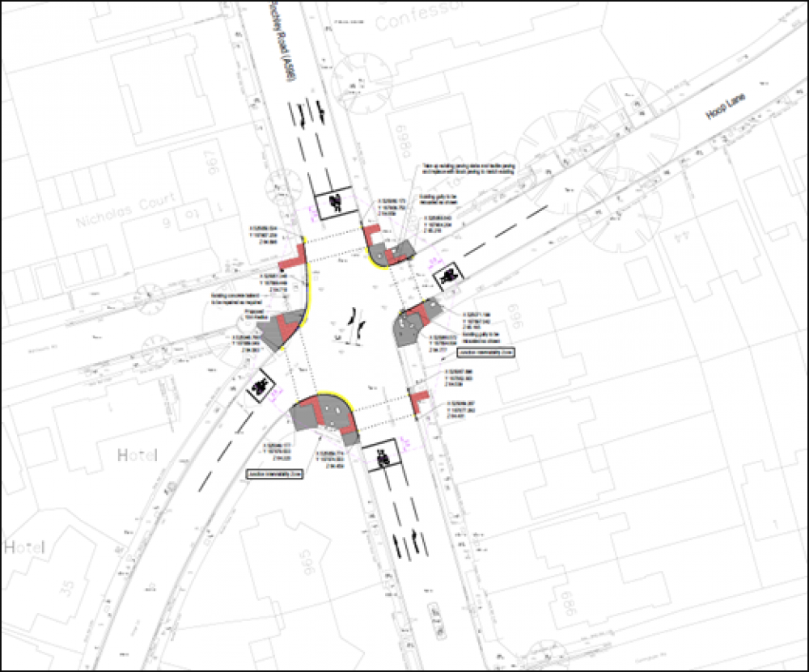Click the cycle box symbol on Hoop Lane
This screenshot has height=672, width=809.
point(447,277)
